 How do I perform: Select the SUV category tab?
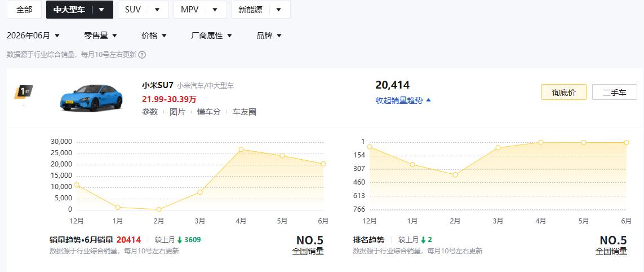click(x=143, y=10)
